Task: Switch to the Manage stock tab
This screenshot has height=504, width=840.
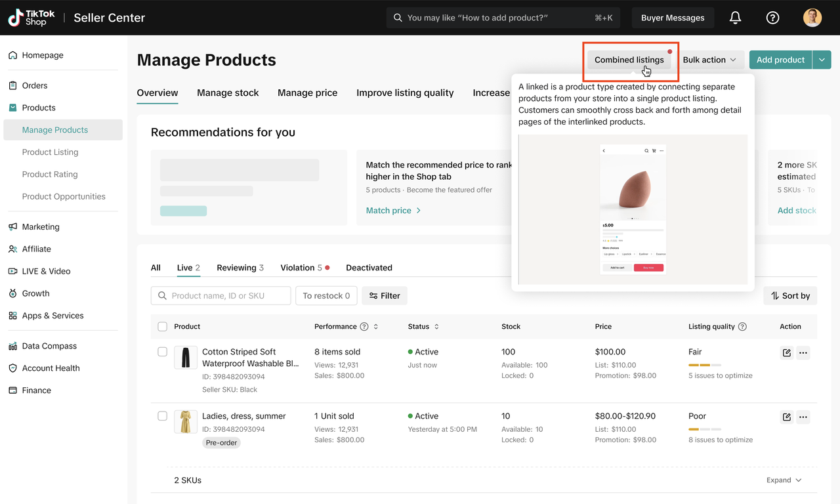Action: tap(228, 93)
